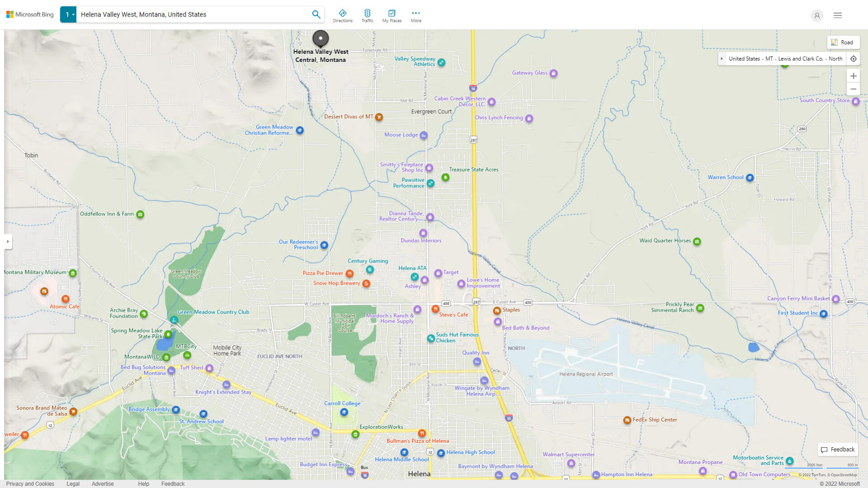Image resolution: width=868 pixels, height=488 pixels.
Task: Zoom out with the minus button
Action: (x=853, y=89)
